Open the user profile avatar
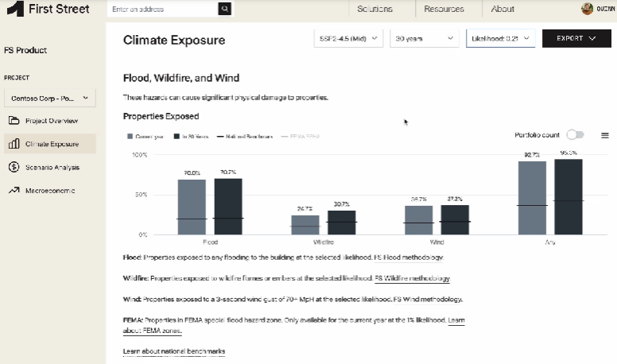 (x=587, y=9)
